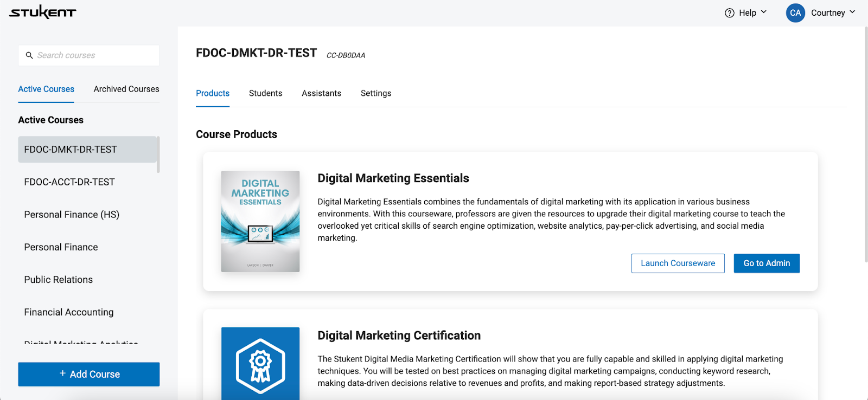Image resolution: width=868 pixels, height=400 pixels.
Task: Switch to the Archived Courses tab
Action: [x=126, y=89]
